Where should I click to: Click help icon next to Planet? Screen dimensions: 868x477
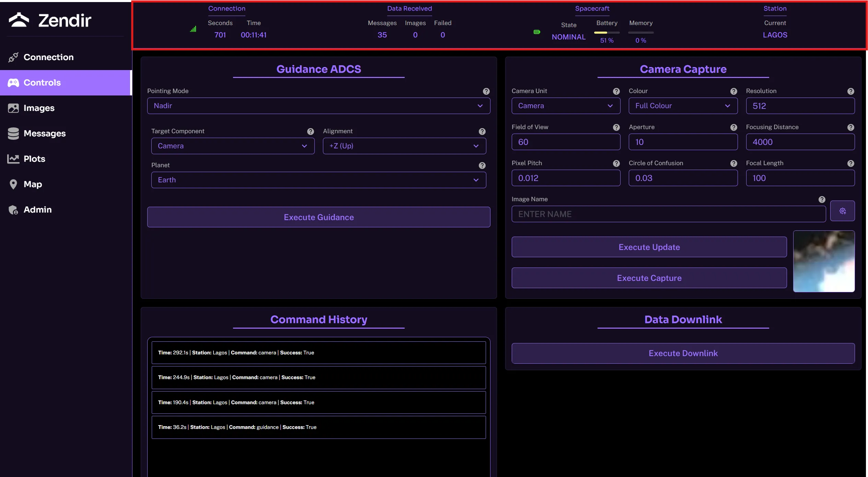(x=482, y=166)
